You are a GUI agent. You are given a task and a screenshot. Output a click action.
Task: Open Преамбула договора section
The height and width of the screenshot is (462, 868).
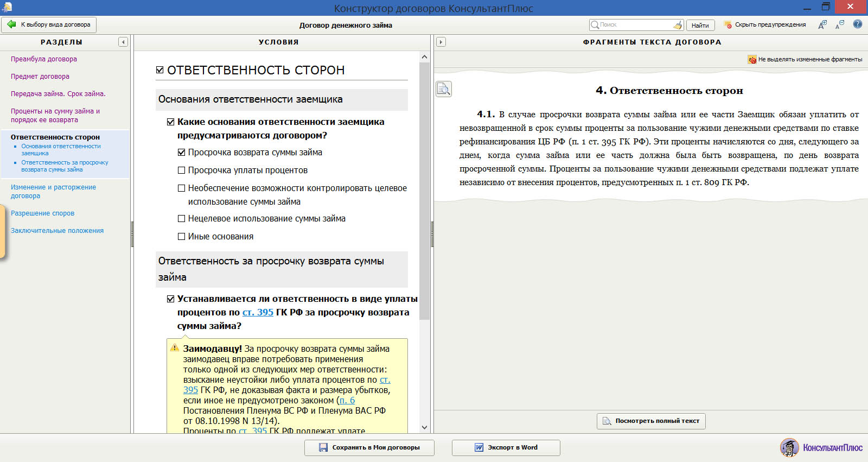pyautogui.click(x=44, y=59)
